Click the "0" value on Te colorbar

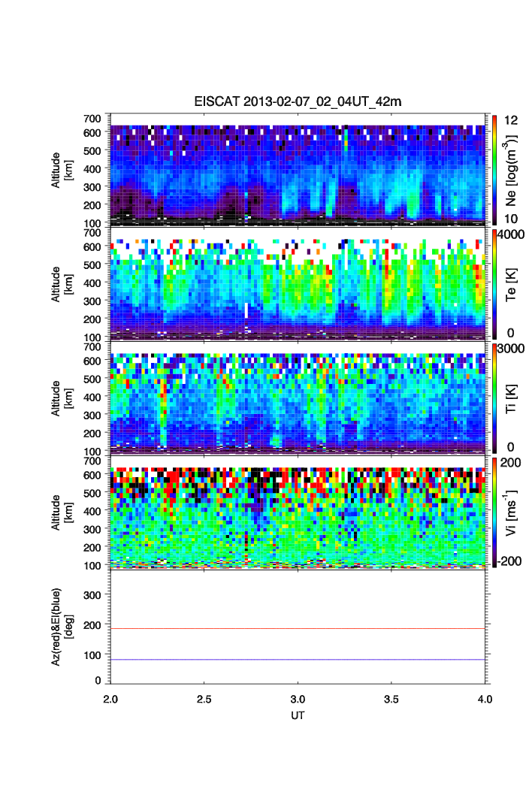(511, 333)
